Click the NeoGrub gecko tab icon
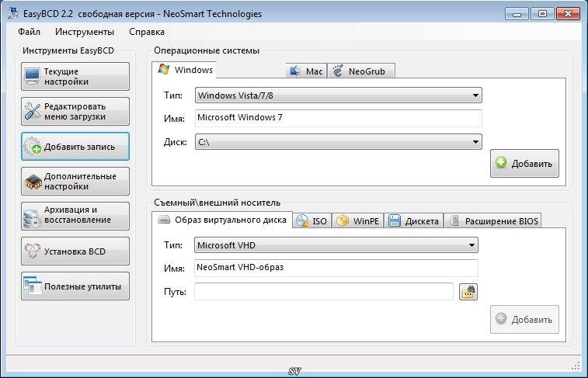Image resolution: width=588 pixels, height=378 pixels. [x=338, y=71]
